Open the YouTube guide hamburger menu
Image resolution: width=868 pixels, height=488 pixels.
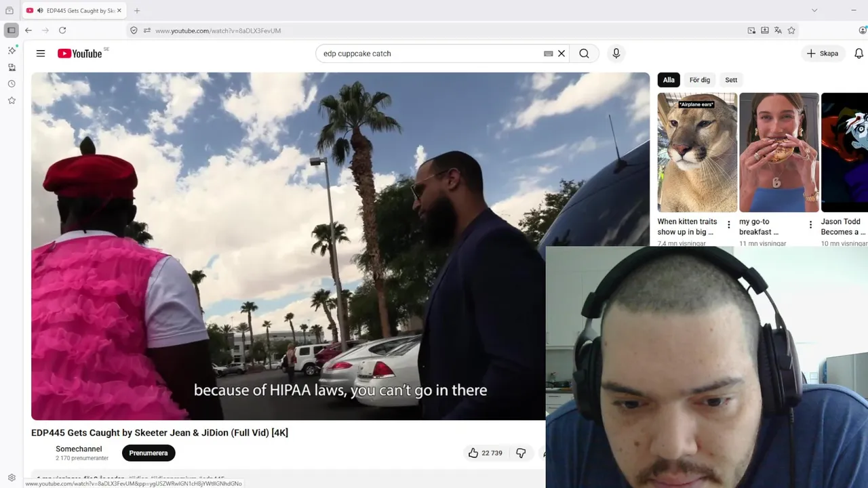41,54
